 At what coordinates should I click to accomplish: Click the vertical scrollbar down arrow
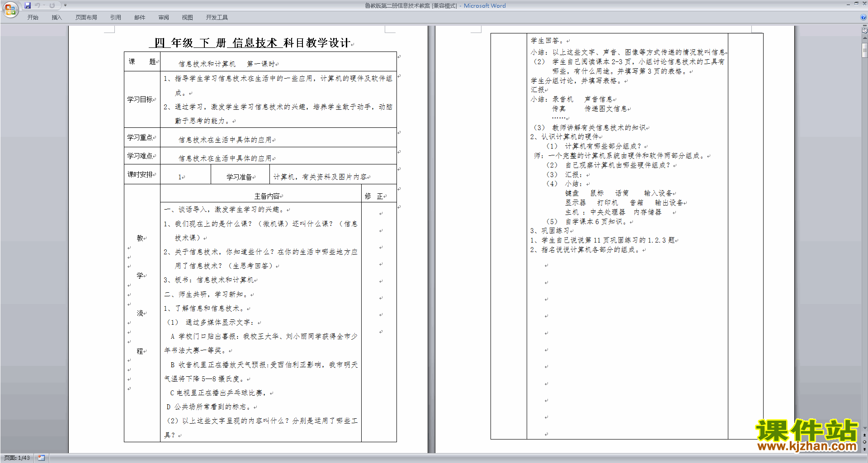click(x=864, y=428)
